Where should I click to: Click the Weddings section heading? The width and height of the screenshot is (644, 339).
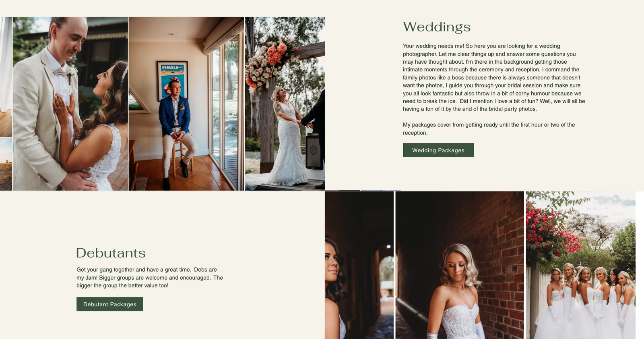[x=437, y=27]
